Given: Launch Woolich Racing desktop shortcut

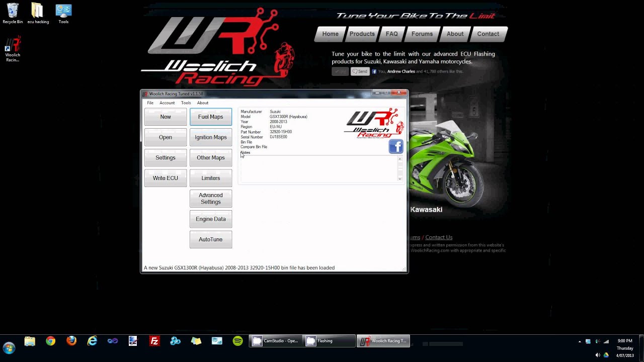Looking at the screenshot, I should tap(13, 49).
